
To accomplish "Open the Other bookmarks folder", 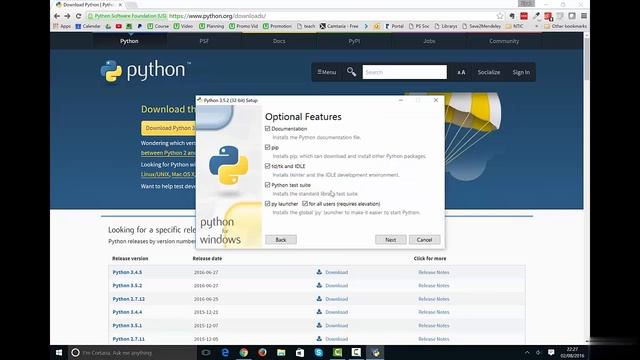I will 566,26.
